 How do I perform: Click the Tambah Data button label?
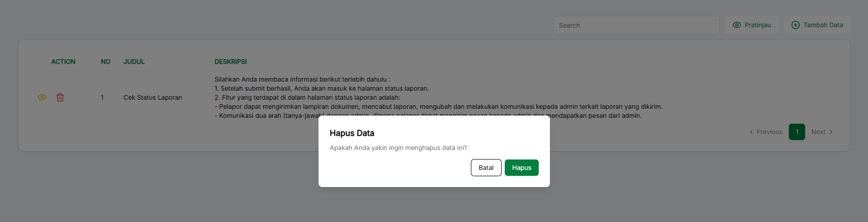[x=823, y=25]
